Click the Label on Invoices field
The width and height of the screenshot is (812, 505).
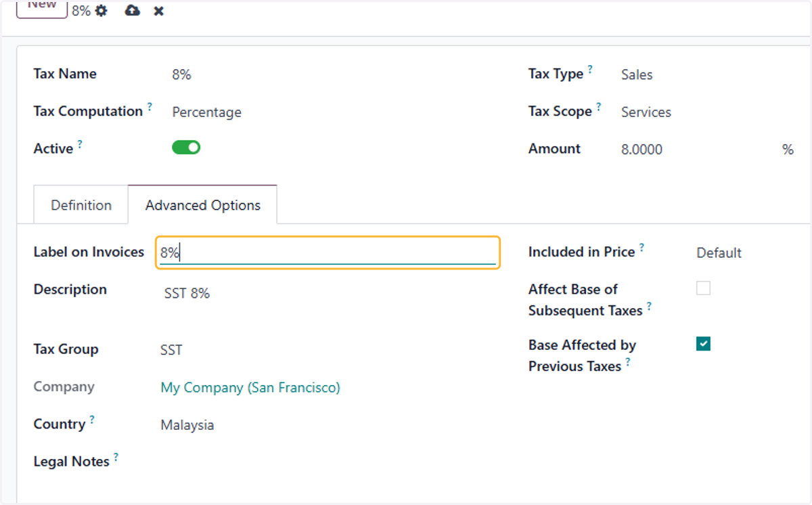click(328, 253)
